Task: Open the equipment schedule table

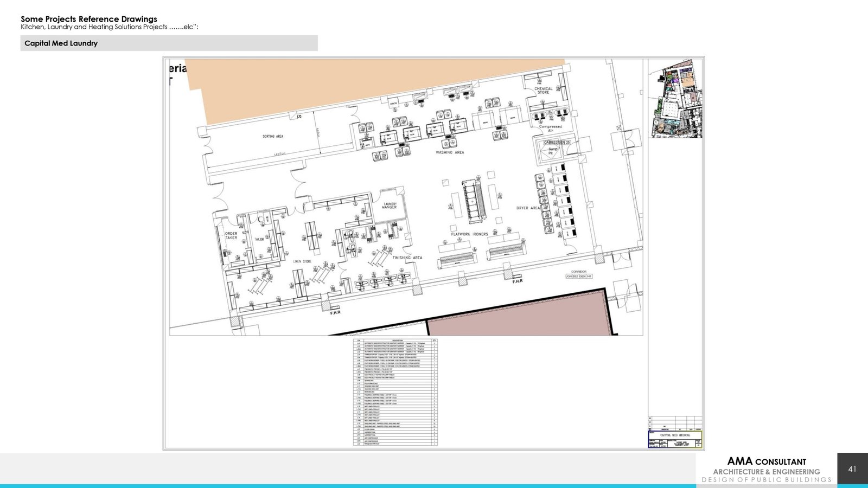Action: tap(395, 392)
